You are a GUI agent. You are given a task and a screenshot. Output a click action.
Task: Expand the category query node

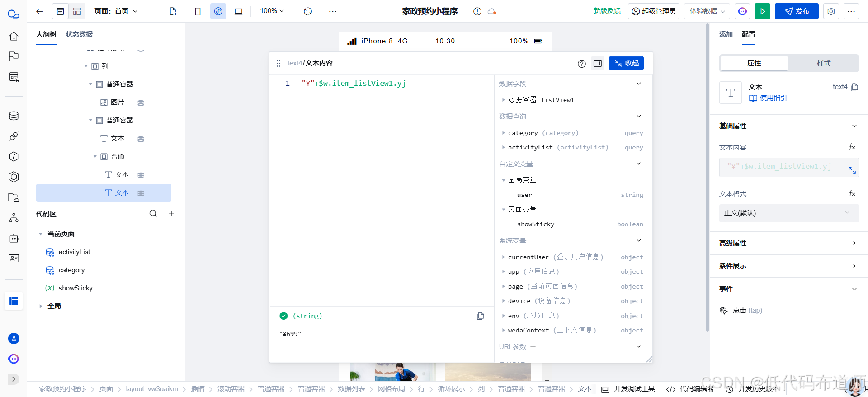click(x=503, y=133)
